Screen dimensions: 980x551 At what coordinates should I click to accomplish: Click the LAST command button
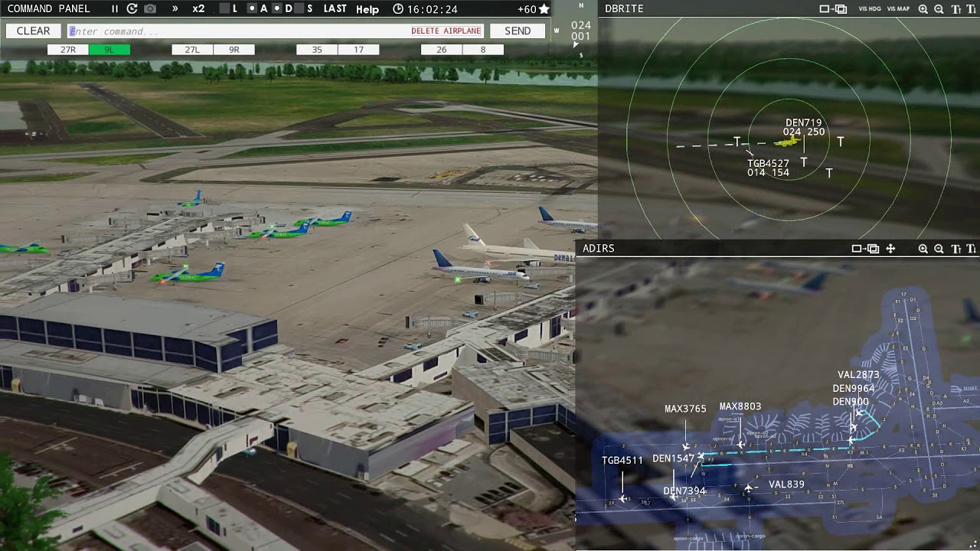pos(335,9)
